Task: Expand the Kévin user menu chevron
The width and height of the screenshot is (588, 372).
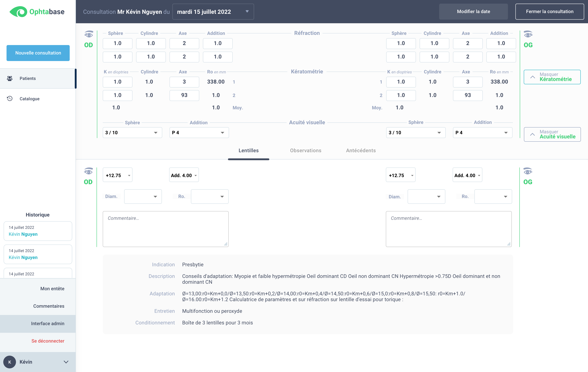Action: (66, 362)
